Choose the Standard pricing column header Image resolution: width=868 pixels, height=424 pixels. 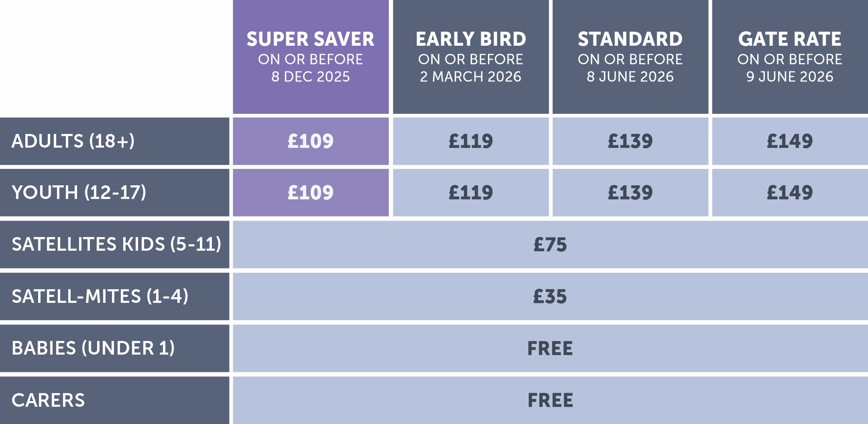tap(630, 57)
